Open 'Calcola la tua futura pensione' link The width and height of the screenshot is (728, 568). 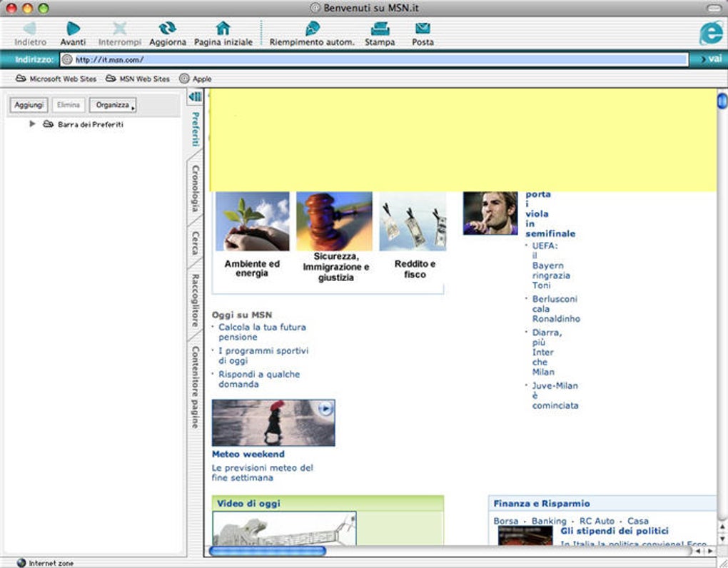(263, 332)
